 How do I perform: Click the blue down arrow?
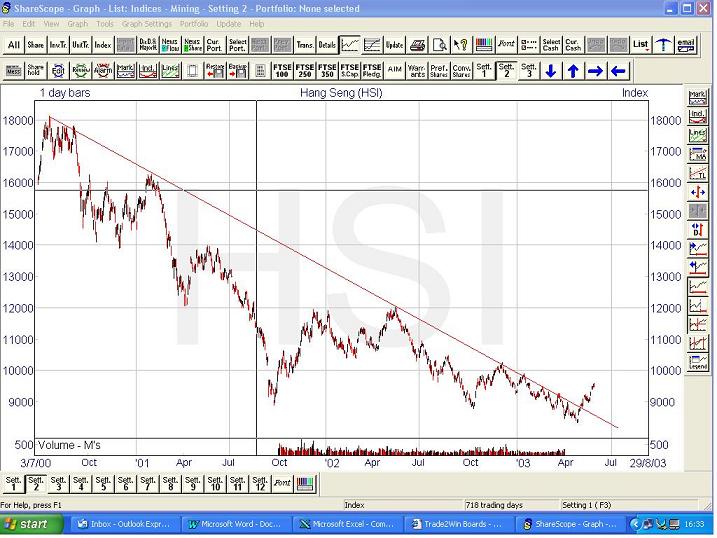click(x=551, y=71)
